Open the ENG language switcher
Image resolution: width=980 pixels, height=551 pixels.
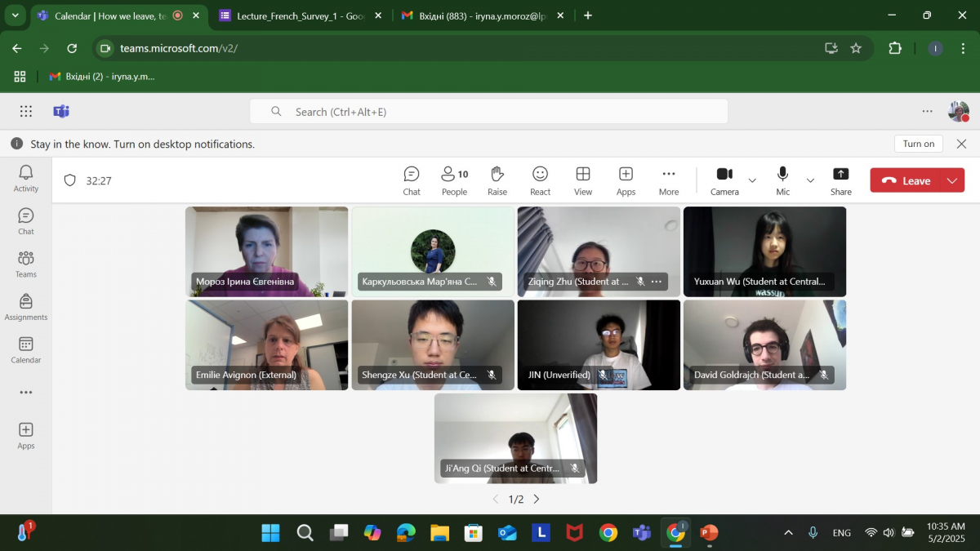841,533
